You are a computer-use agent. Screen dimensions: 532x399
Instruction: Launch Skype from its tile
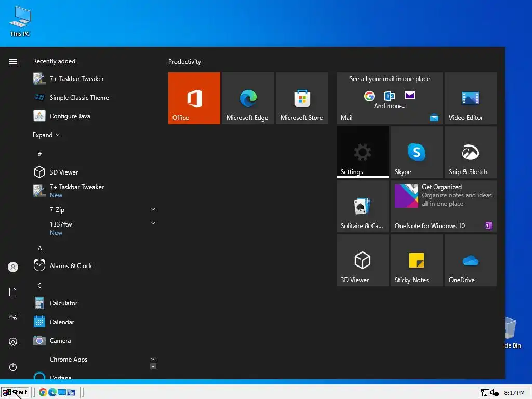pyautogui.click(x=417, y=152)
